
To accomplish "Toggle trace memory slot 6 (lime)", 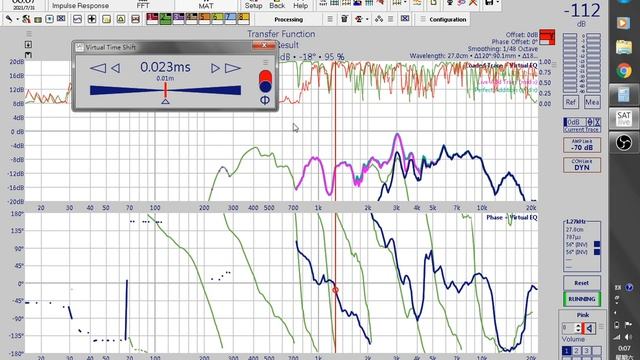I will (x=218, y=19).
